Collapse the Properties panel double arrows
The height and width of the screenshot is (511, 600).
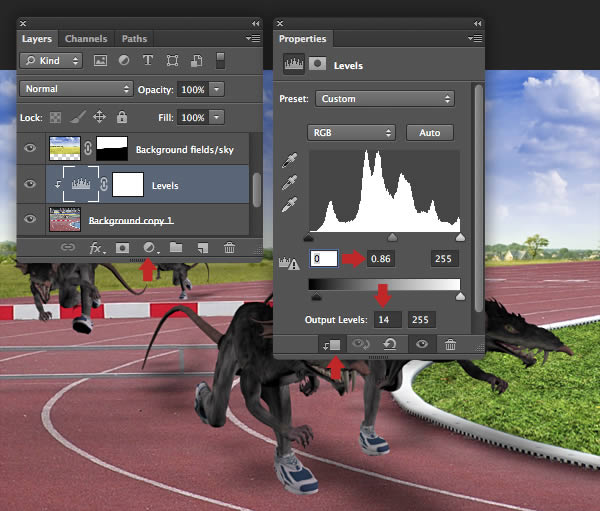point(477,23)
